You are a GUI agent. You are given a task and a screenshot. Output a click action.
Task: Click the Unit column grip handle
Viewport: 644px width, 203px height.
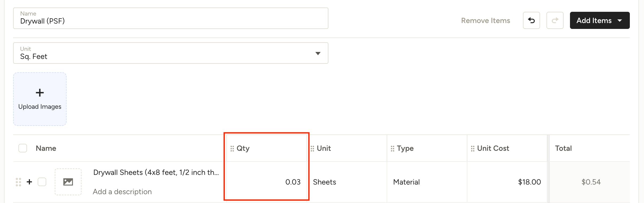click(x=312, y=148)
